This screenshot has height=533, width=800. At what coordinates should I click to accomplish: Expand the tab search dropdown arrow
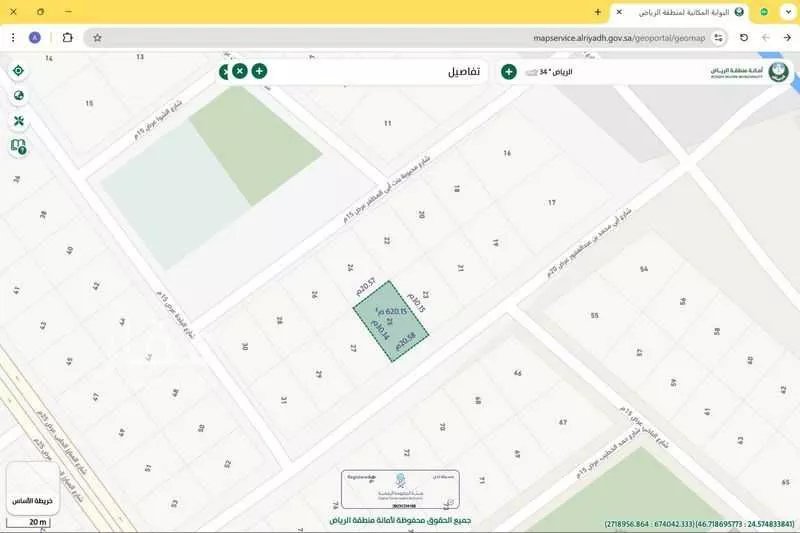[x=788, y=12]
